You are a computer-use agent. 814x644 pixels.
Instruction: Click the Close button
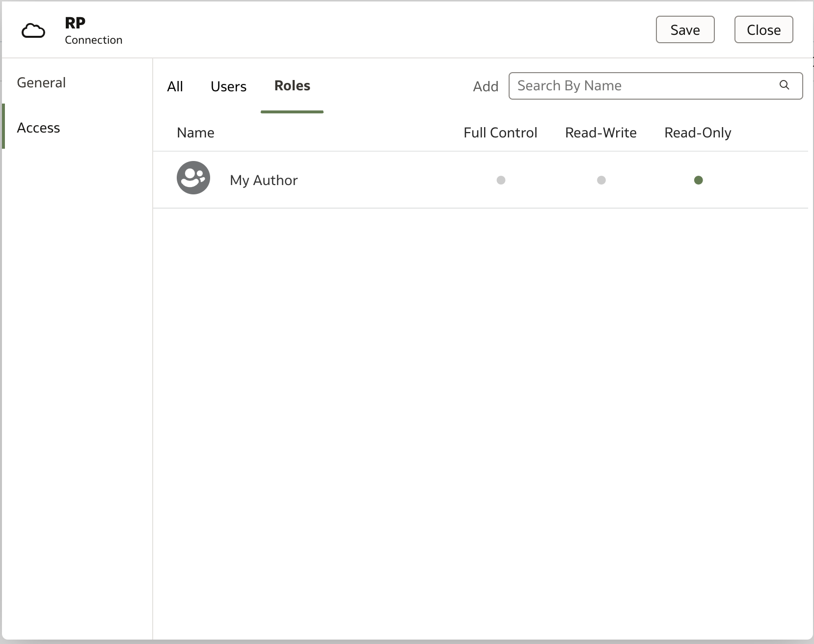click(763, 30)
